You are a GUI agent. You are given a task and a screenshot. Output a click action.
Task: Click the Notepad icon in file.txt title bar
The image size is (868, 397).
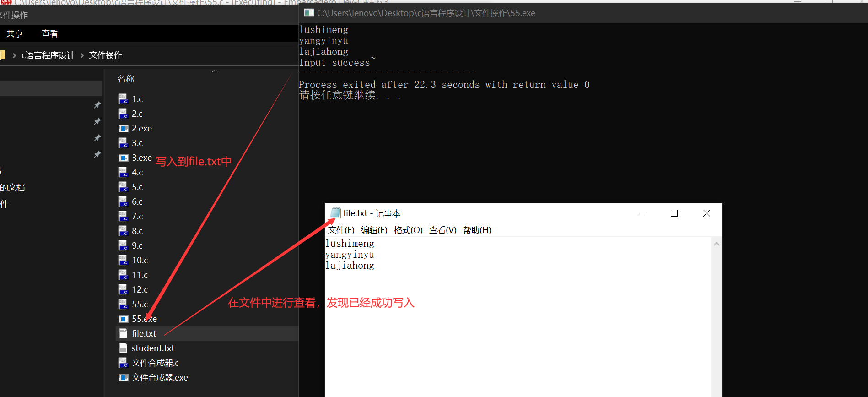coord(335,213)
